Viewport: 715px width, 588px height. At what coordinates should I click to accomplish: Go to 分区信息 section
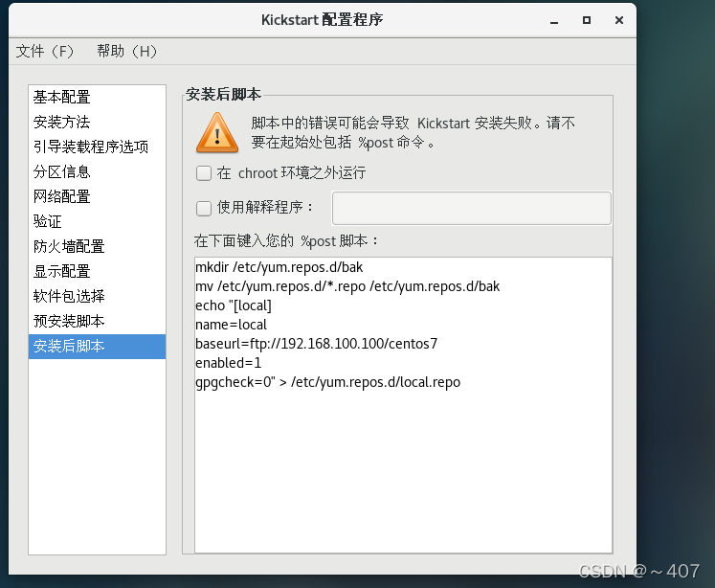[97, 172]
